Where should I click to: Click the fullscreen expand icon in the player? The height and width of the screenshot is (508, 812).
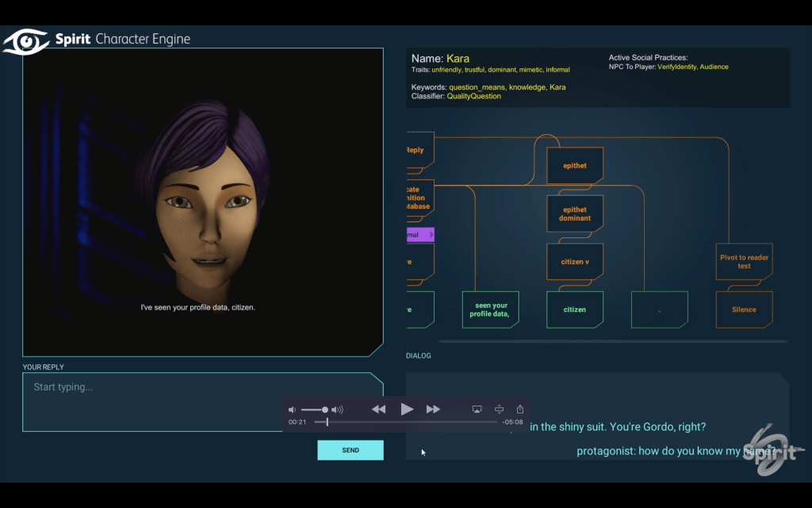499,409
